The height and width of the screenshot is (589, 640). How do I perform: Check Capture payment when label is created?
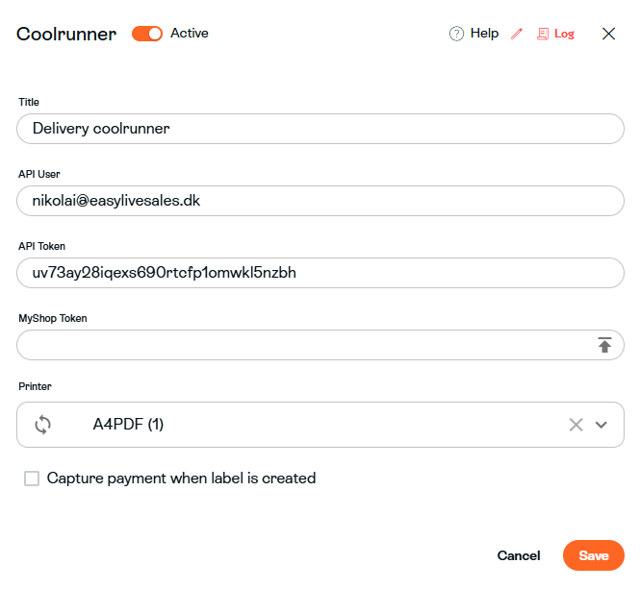31,478
